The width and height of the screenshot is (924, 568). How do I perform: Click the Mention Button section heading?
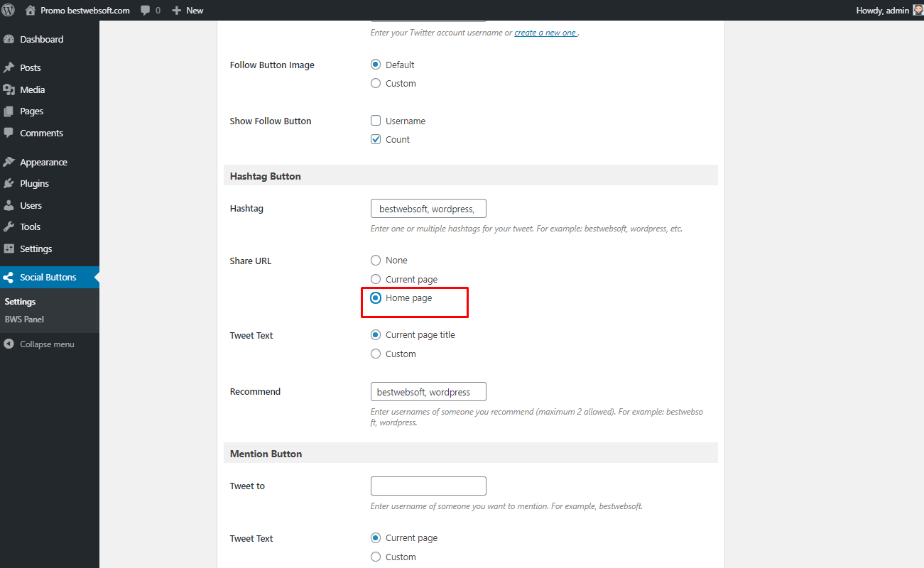point(266,454)
